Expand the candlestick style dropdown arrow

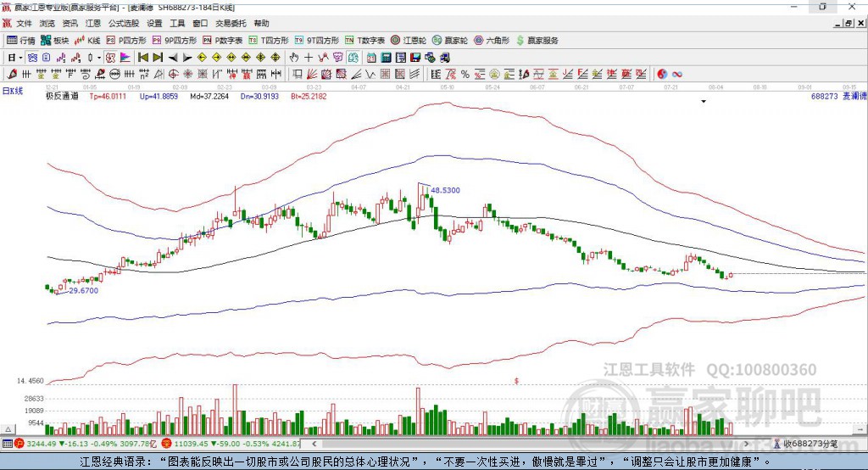(x=99, y=58)
